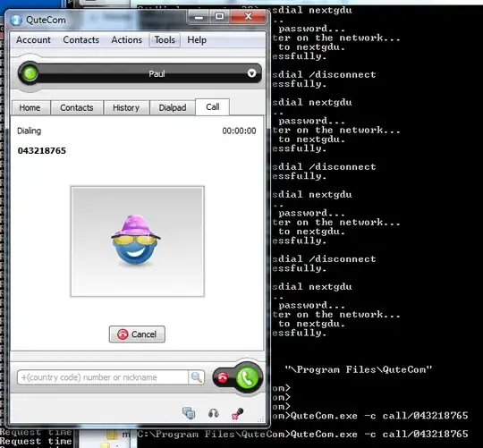The width and height of the screenshot is (483, 448).
Task: Minimize the QuteCom window
Action: (x=199, y=17)
